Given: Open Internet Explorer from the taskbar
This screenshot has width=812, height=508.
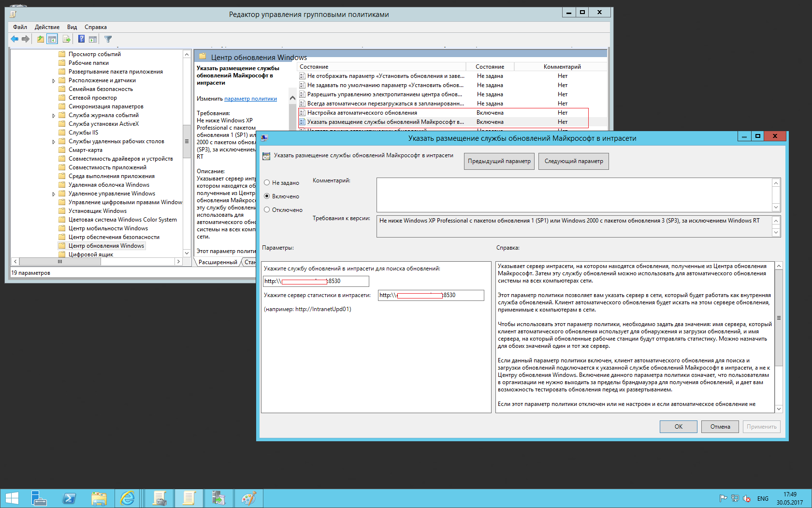Looking at the screenshot, I should point(128,498).
